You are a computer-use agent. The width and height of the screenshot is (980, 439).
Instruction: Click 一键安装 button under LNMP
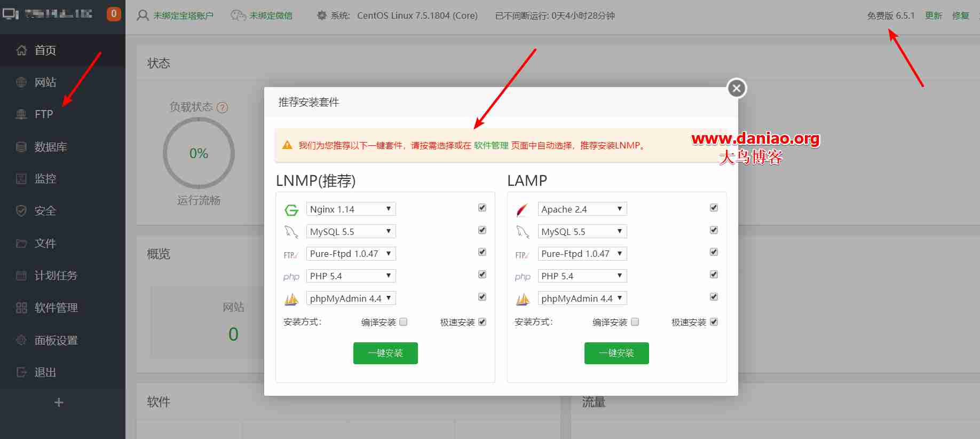[x=385, y=353]
